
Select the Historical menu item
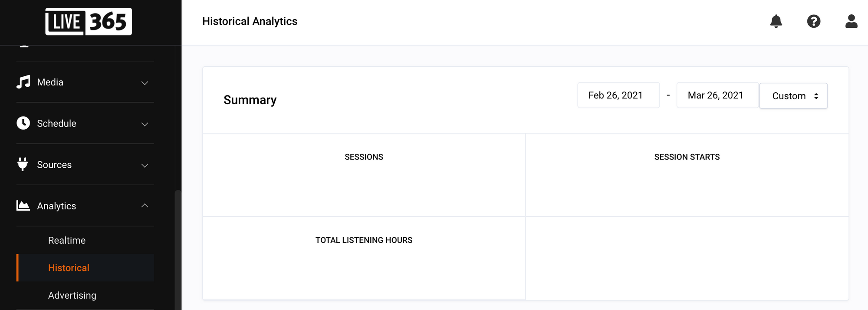(85, 268)
